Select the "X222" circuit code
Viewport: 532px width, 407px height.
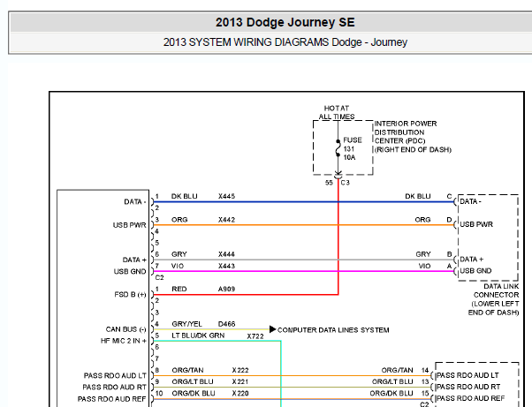click(240, 370)
